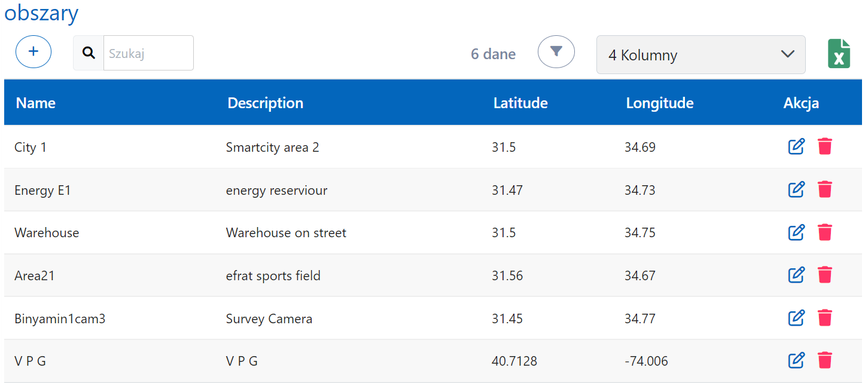Click the Szukaj search input field
Viewport: 868px width, 383px height.
(x=148, y=53)
